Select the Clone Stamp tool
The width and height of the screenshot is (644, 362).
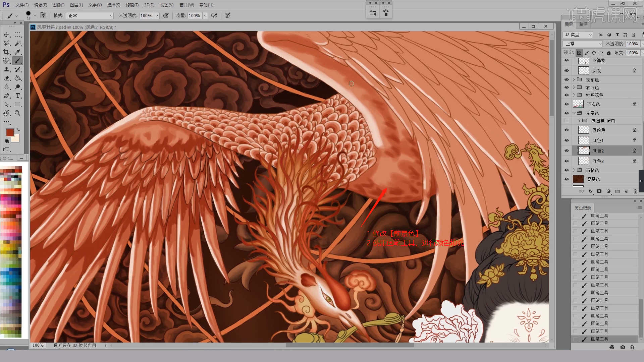pos(6,69)
